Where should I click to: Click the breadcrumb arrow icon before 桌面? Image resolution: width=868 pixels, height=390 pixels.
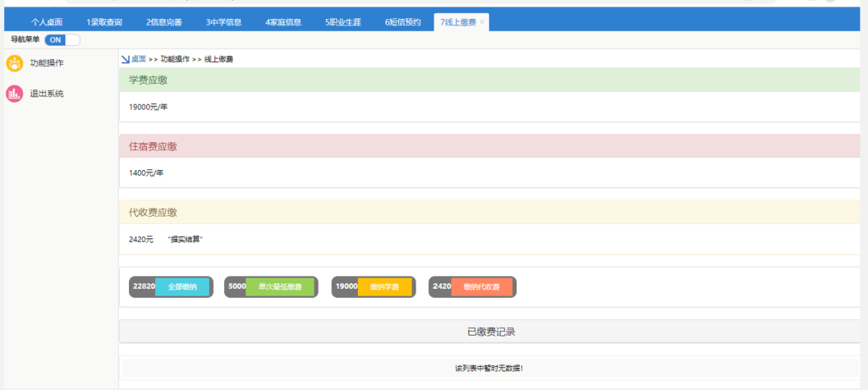(x=125, y=59)
